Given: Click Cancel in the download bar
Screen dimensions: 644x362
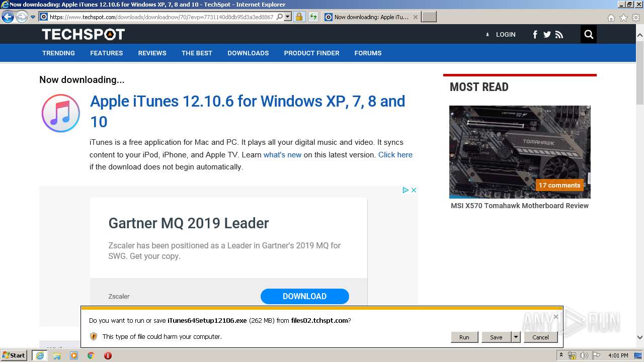Looking at the screenshot, I should click(x=540, y=337).
